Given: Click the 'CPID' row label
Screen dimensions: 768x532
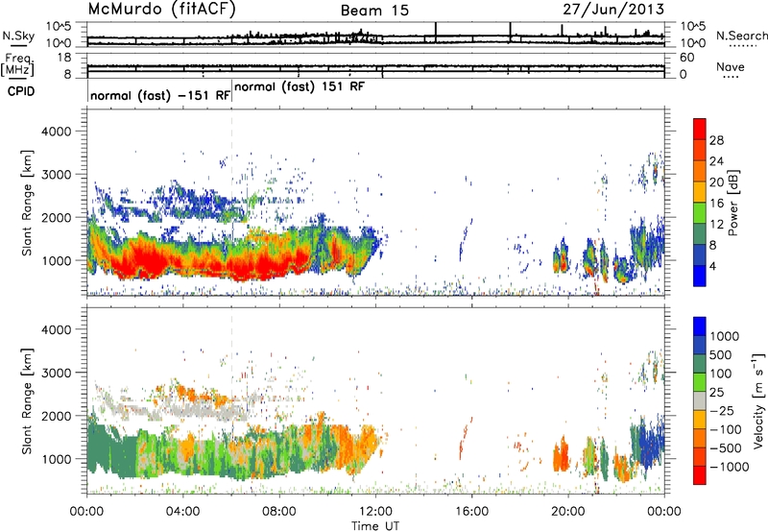Looking at the screenshot, I should click(x=21, y=91).
